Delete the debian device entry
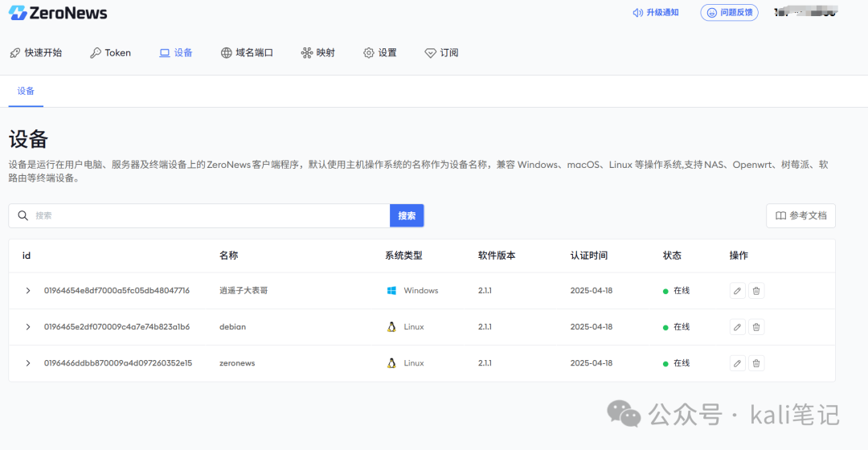The width and height of the screenshot is (868, 450). click(756, 327)
